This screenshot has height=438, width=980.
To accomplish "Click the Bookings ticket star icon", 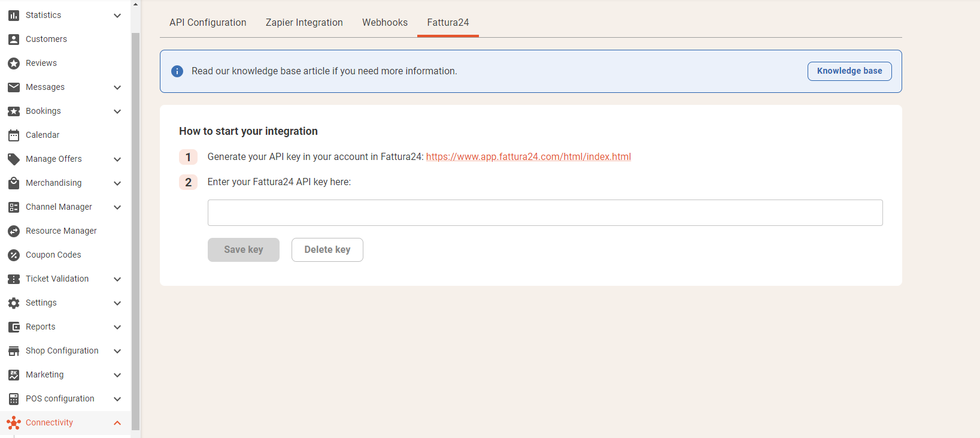I will point(14,111).
